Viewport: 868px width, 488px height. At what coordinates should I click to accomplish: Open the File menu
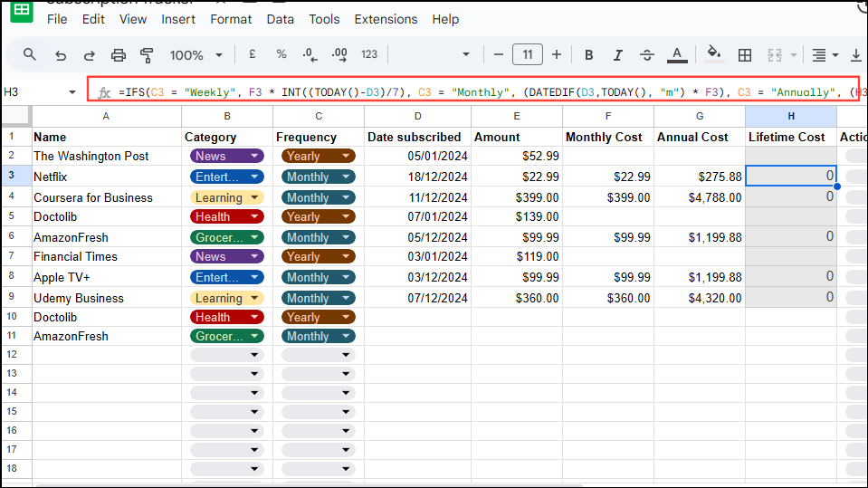(57, 19)
